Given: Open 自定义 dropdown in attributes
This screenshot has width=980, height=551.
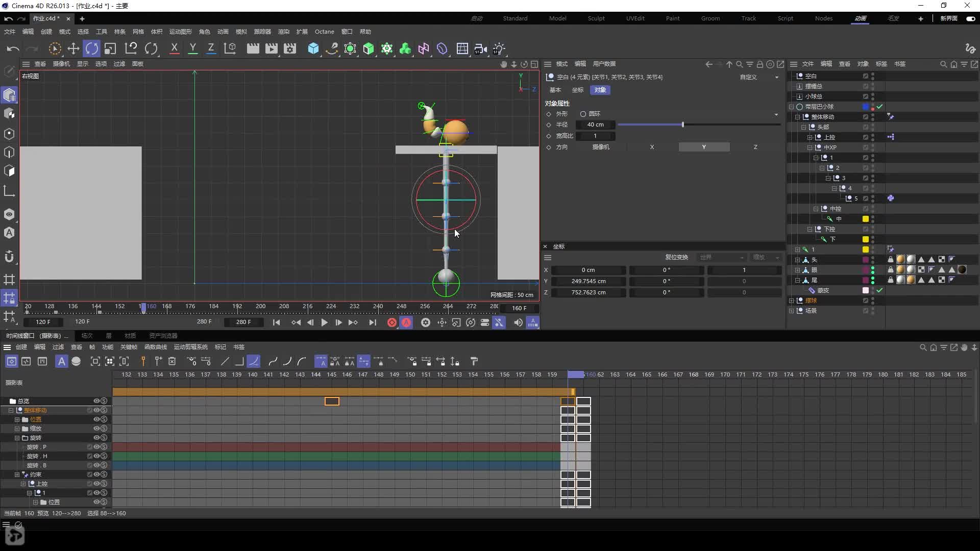Looking at the screenshot, I should (x=759, y=77).
